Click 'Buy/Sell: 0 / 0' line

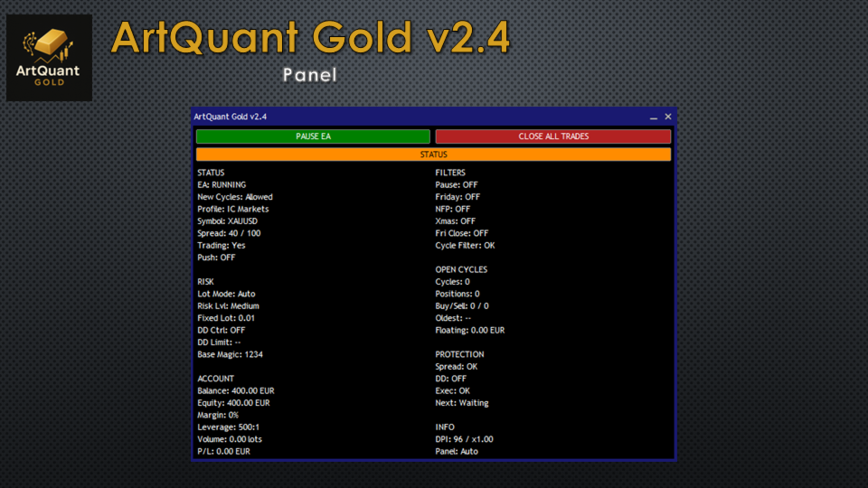[462, 306]
